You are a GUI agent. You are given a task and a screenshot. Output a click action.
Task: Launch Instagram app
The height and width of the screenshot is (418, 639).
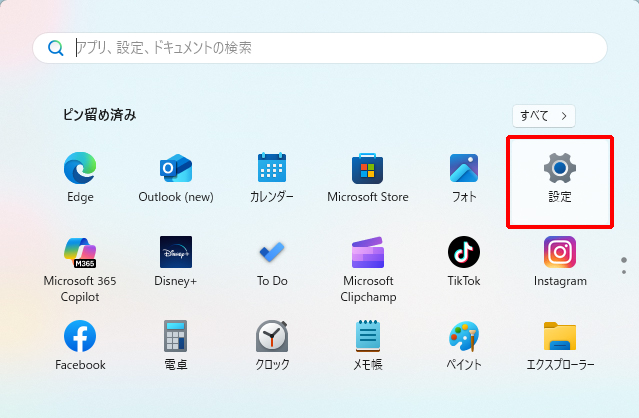tap(560, 254)
